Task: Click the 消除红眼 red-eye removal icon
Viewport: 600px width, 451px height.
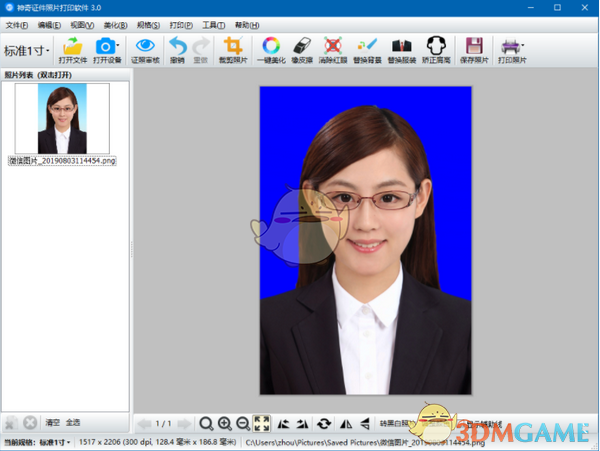Action: click(336, 49)
